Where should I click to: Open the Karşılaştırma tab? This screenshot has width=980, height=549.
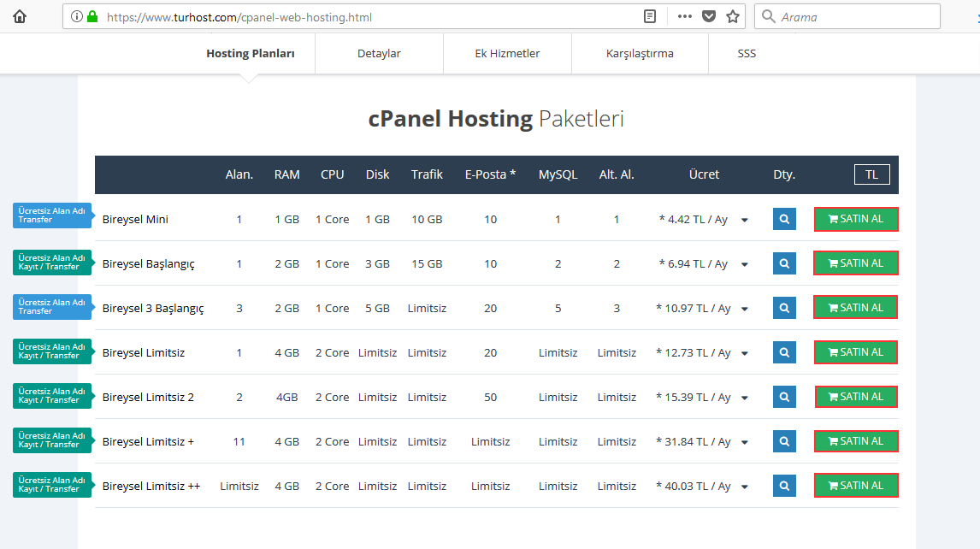coord(640,53)
